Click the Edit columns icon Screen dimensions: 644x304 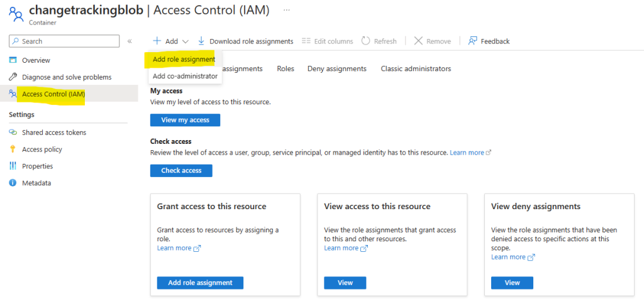coord(306,41)
